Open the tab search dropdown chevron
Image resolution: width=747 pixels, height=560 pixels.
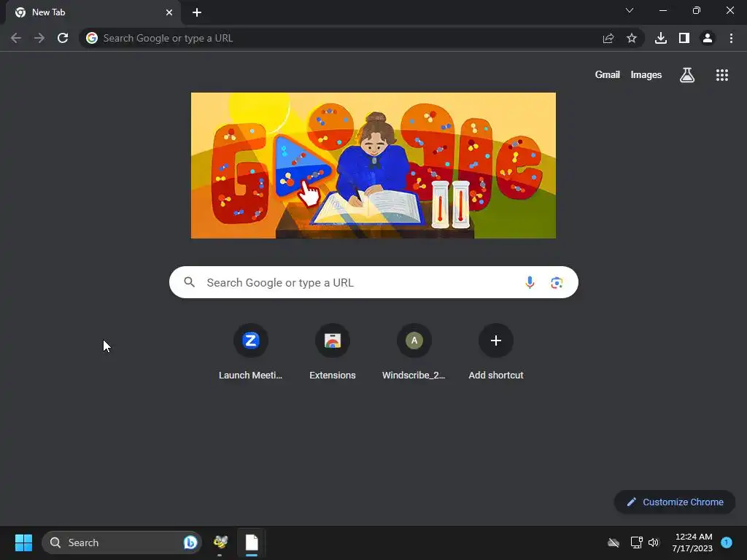point(630,10)
